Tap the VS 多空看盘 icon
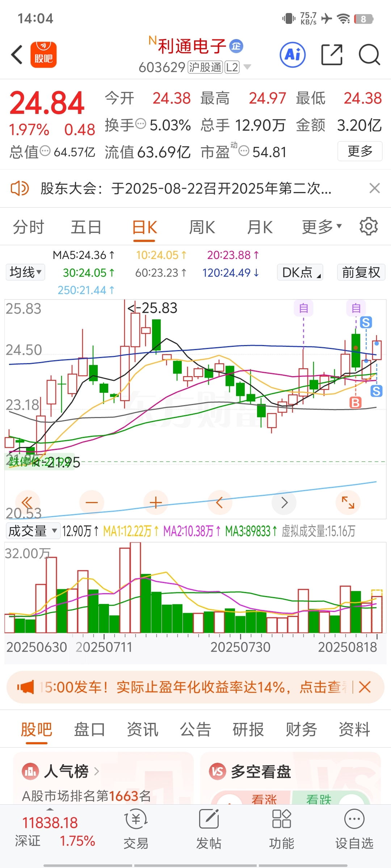This screenshot has width=391, height=868. (218, 771)
